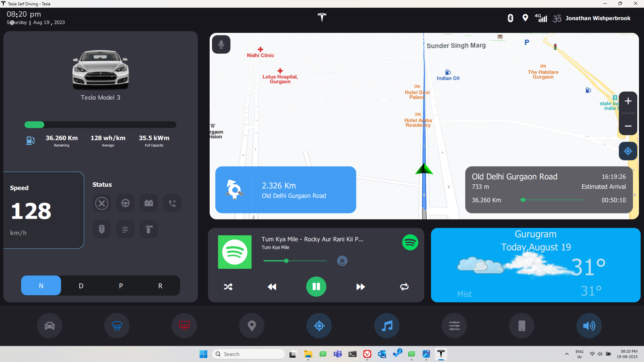Click the Windows taskbar Search field
The height and width of the screenshot is (362, 644).
(249, 354)
